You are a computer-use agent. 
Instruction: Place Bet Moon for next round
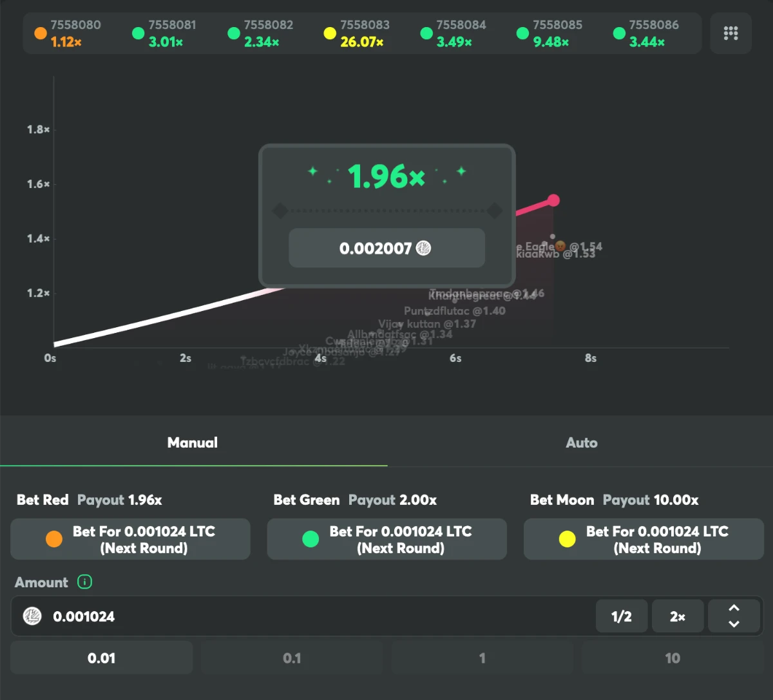[x=644, y=539]
